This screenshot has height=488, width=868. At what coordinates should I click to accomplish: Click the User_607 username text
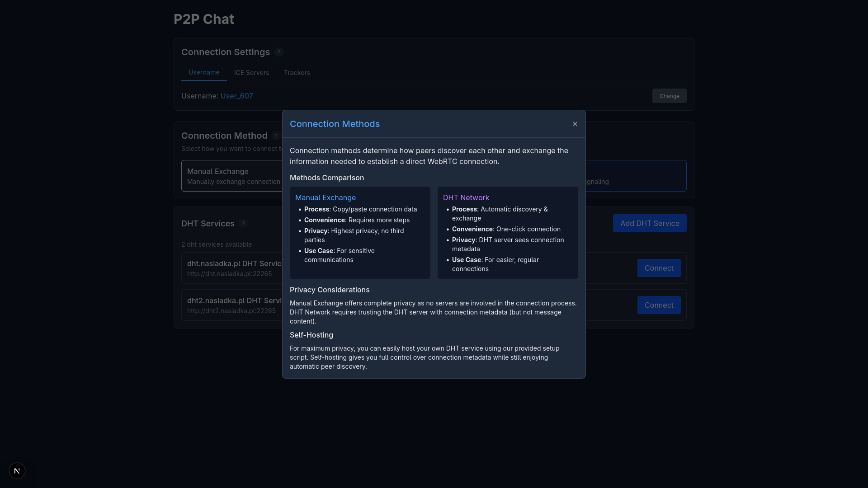[236, 96]
